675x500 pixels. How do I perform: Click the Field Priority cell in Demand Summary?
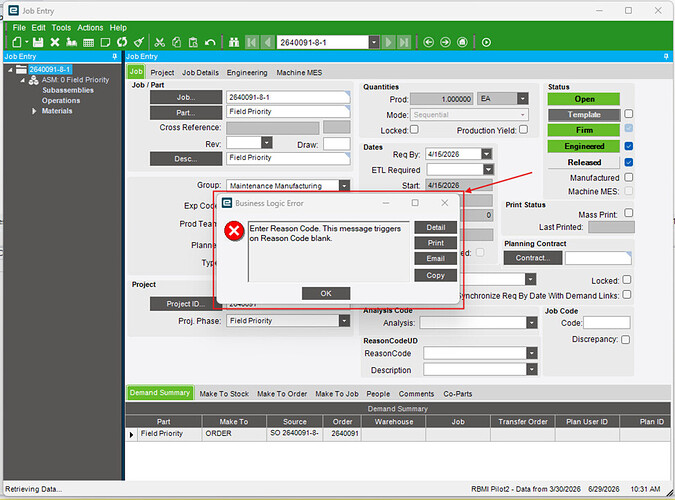click(x=170, y=434)
